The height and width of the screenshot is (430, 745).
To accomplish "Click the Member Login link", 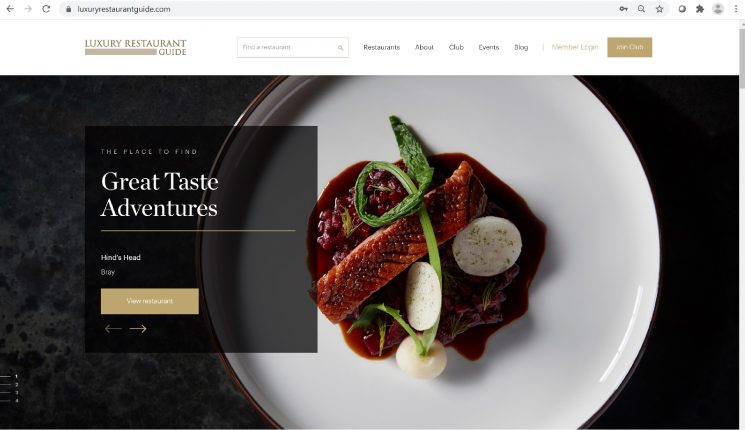I will coord(575,47).
